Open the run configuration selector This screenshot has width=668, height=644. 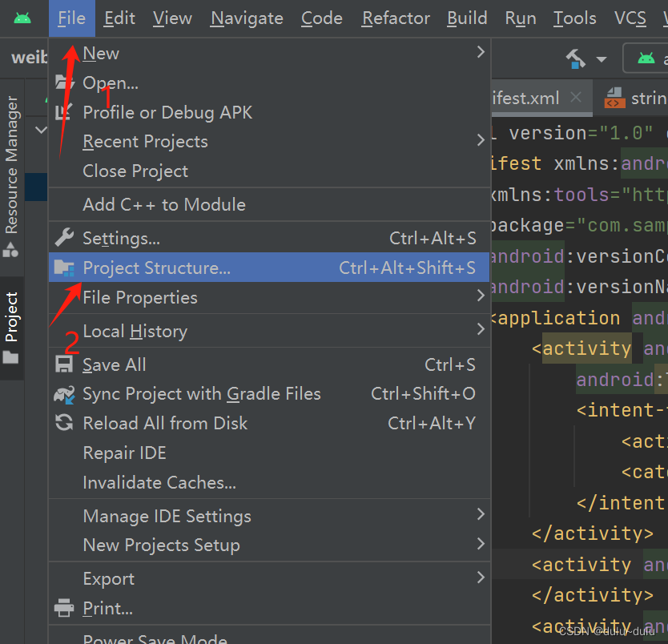coord(646,58)
